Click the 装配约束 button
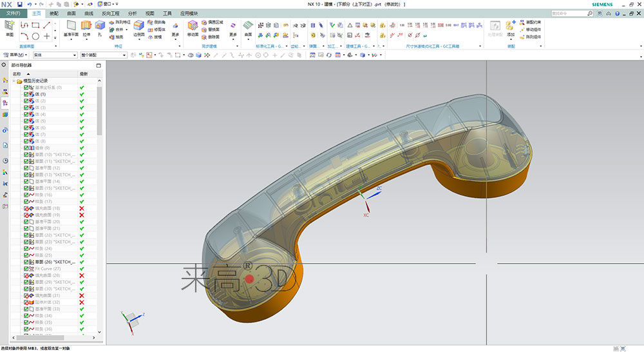Screen dimensions: 644x352 point(533,22)
